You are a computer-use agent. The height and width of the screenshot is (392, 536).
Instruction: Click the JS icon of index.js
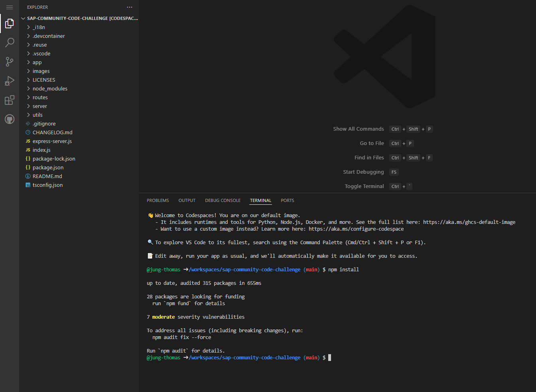coord(28,150)
